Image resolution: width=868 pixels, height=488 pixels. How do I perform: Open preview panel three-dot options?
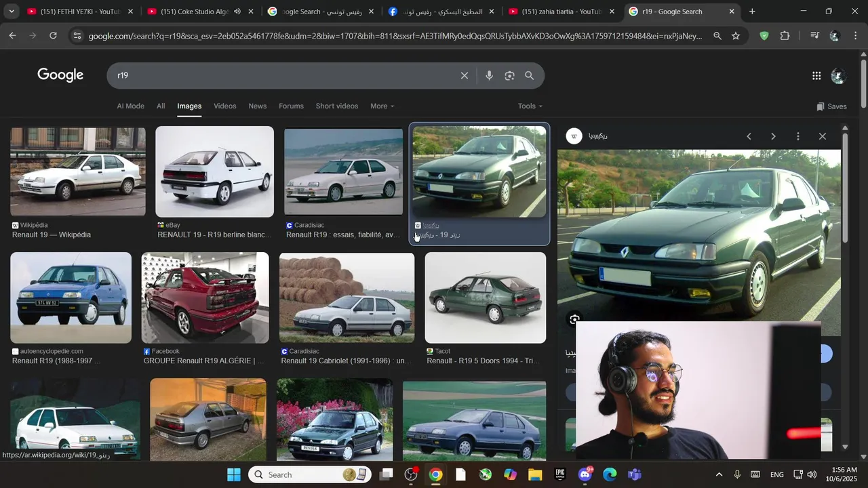pyautogui.click(x=798, y=136)
